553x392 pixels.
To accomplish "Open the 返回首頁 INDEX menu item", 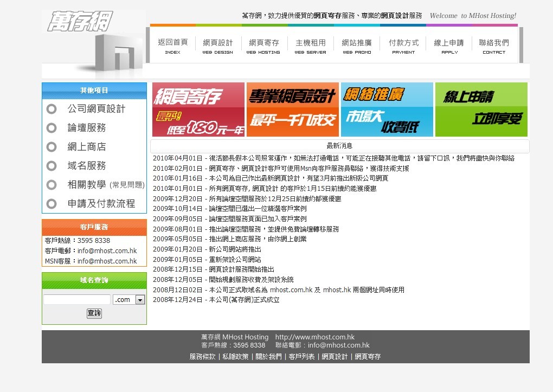I will coord(173,46).
